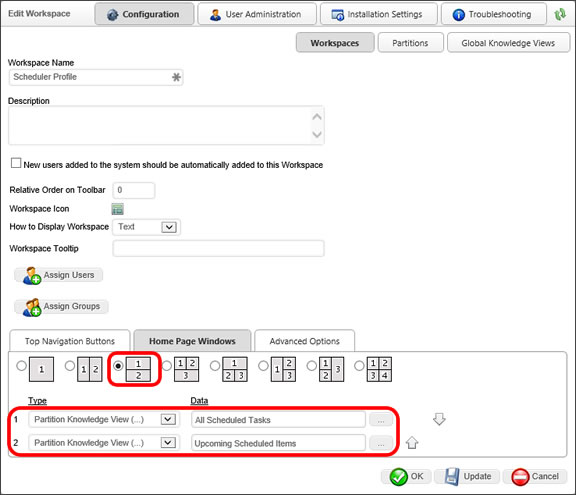Expand Type dropdown for row 2
The height and width of the screenshot is (495, 576).
coord(168,442)
